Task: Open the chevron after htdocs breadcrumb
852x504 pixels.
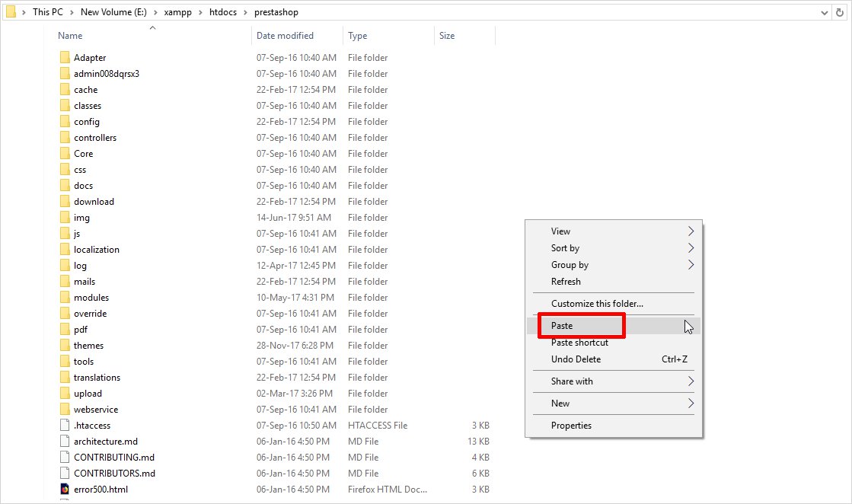Action: [246, 12]
